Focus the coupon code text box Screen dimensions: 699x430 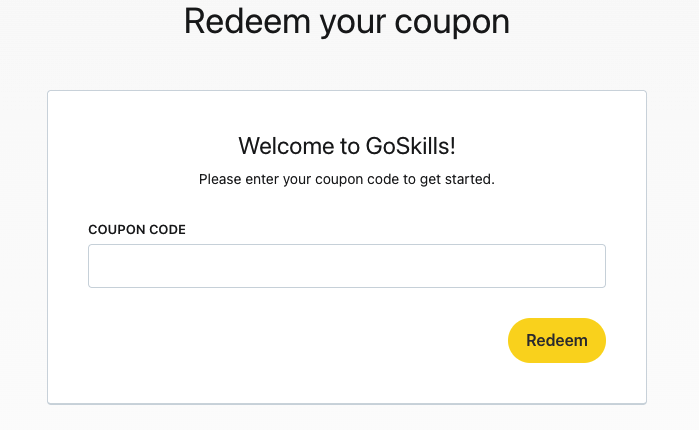(347, 266)
